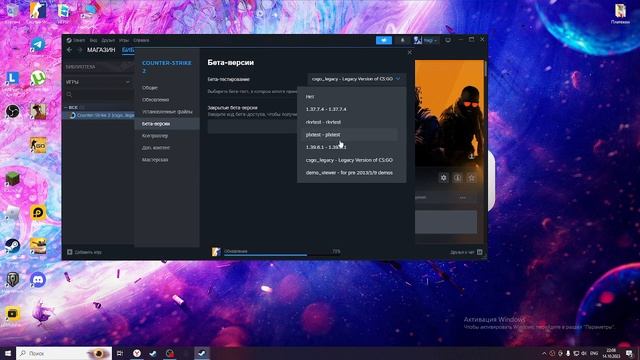Switch to the "Бета-версии" section
The height and width of the screenshot is (360, 640).
167,124
